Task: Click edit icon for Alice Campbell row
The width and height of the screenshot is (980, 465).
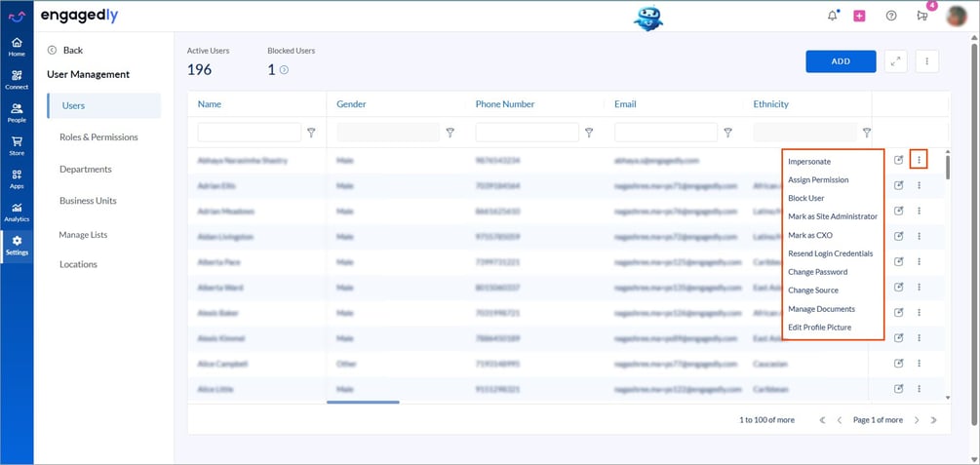Action: [899, 363]
